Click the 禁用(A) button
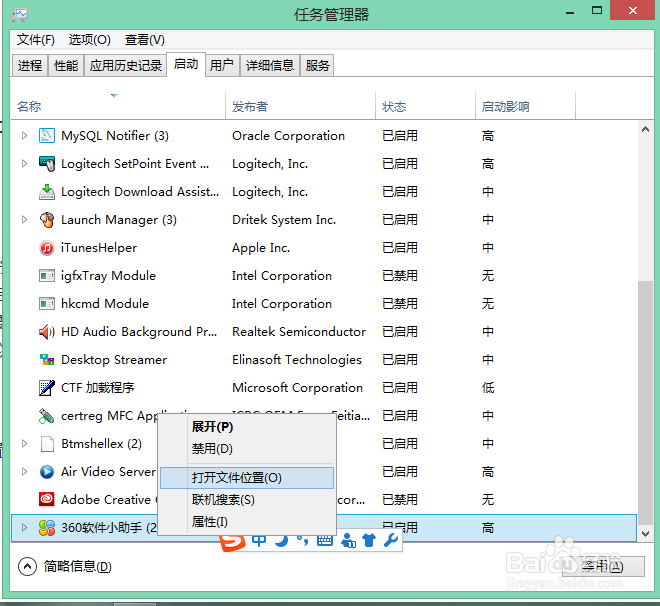 click(603, 566)
